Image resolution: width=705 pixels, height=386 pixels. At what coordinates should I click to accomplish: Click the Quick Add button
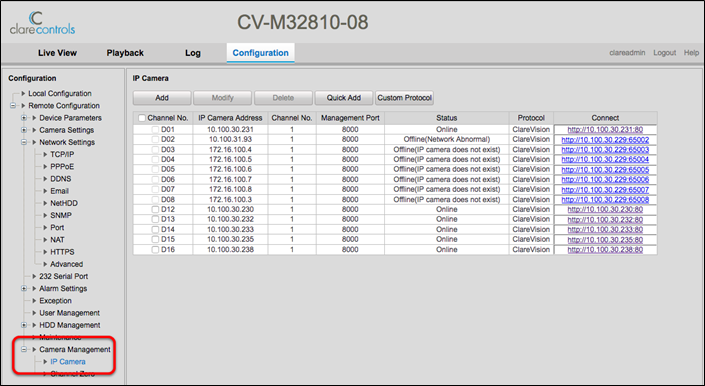344,98
